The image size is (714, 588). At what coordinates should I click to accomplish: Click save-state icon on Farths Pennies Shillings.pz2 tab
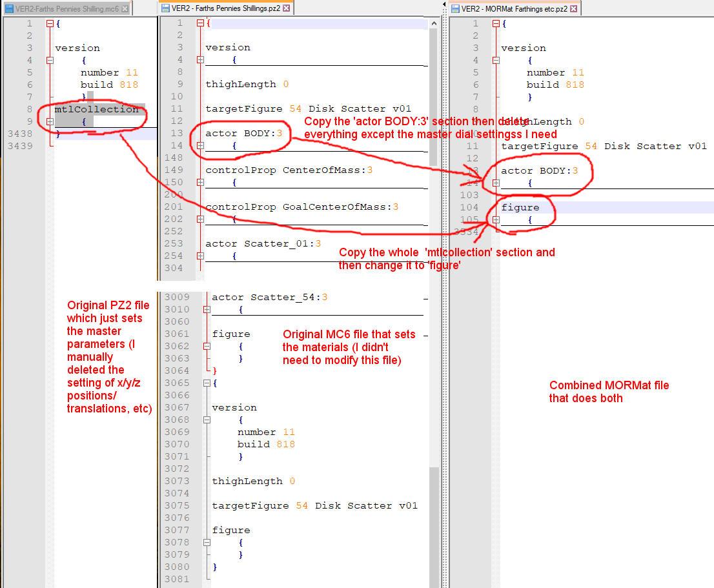(x=166, y=8)
